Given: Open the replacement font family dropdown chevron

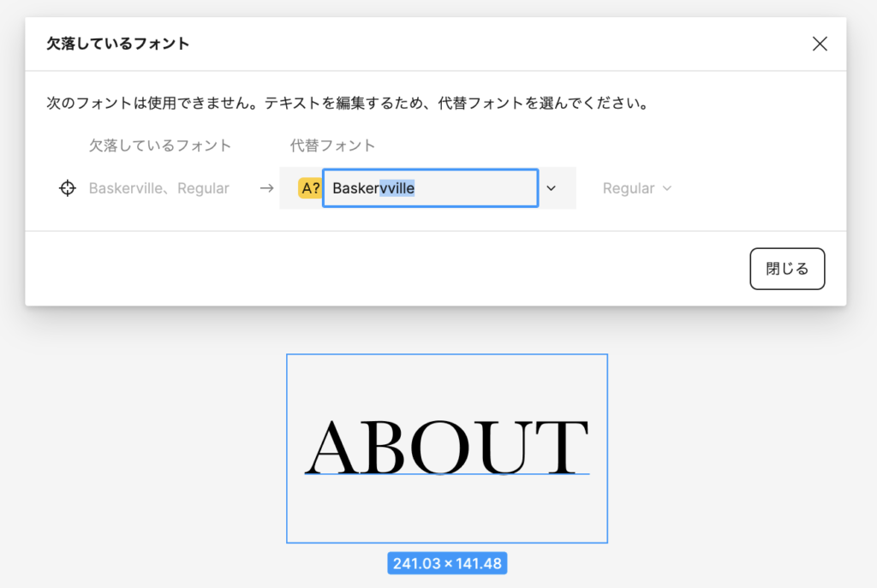Looking at the screenshot, I should [x=552, y=188].
